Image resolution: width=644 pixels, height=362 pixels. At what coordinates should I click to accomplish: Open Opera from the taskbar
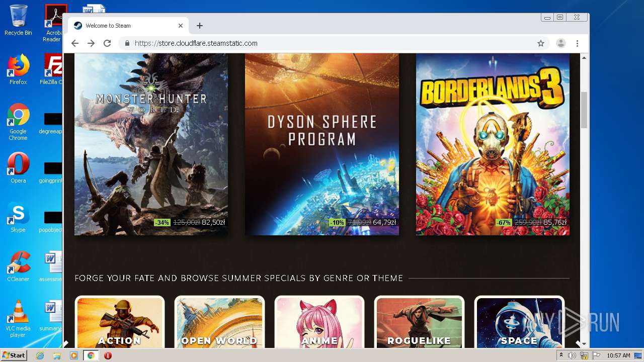click(108, 355)
